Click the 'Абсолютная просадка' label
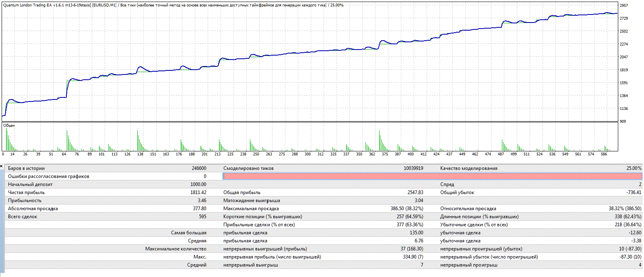The width and height of the screenshot is (644, 277). pos(33,209)
